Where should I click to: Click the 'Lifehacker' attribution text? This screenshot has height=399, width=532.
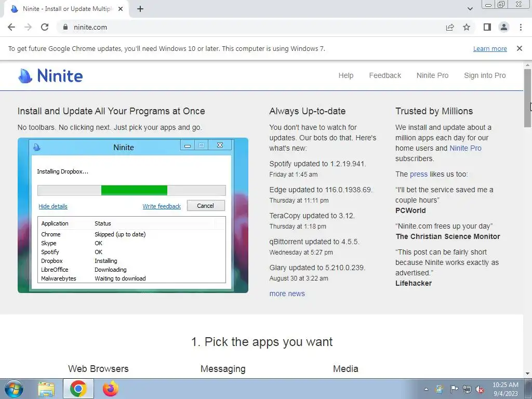tap(414, 283)
